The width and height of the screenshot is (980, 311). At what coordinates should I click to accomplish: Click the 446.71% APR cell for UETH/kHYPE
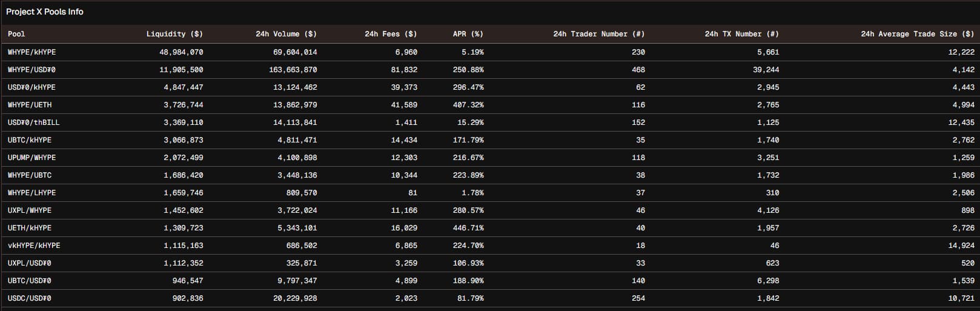tap(468, 228)
